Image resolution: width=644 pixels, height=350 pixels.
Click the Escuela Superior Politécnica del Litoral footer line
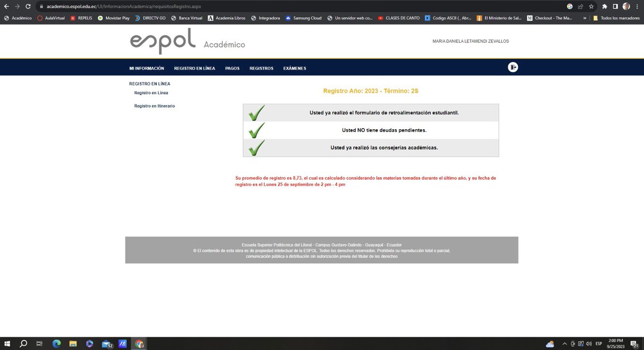click(322, 245)
